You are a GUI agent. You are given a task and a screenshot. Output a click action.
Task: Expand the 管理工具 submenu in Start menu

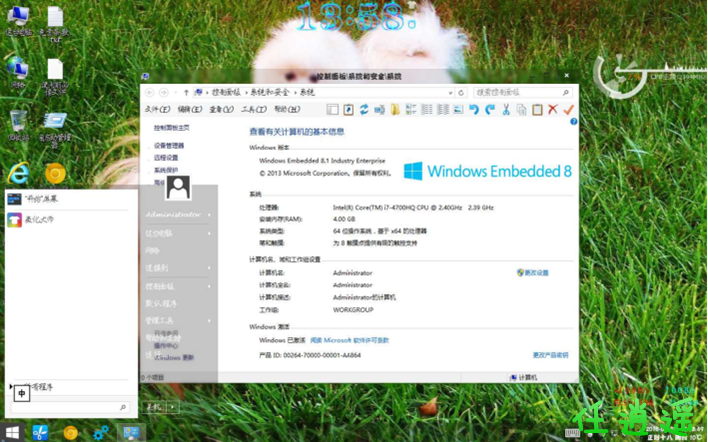pos(209,321)
